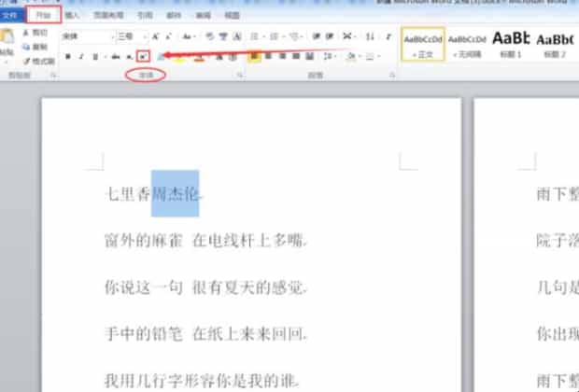Open the Paragraph dialog launcher

click(x=392, y=76)
